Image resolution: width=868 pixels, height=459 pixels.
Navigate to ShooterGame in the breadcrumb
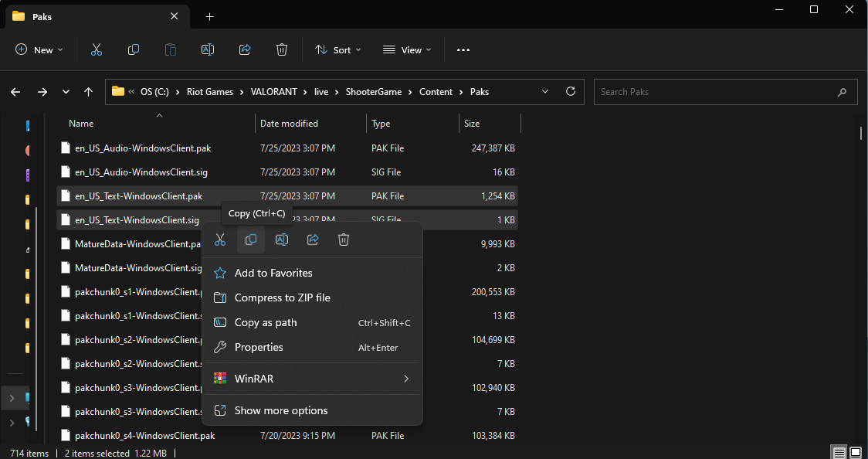point(374,92)
